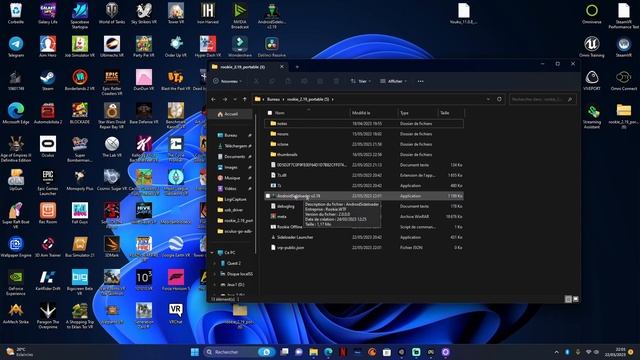The width and height of the screenshot is (640, 360).
Task: Sort by the Taille column header
Action: point(451,113)
